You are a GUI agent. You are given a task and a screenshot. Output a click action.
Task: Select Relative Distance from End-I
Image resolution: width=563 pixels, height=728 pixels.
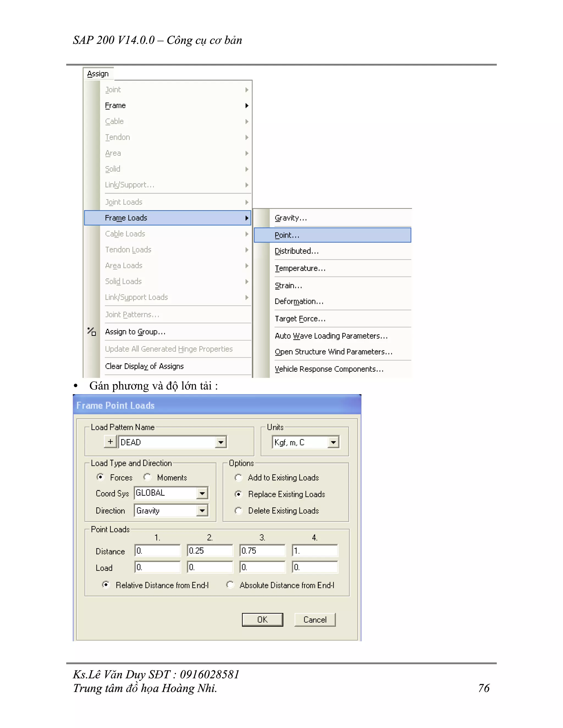[x=106, y=585]
